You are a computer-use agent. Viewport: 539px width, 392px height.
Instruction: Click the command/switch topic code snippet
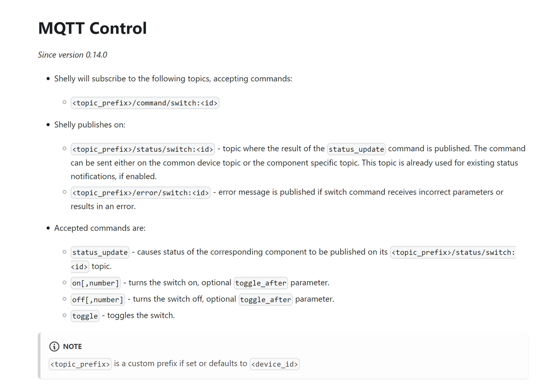pyautogui.click(x=145, y=103)
